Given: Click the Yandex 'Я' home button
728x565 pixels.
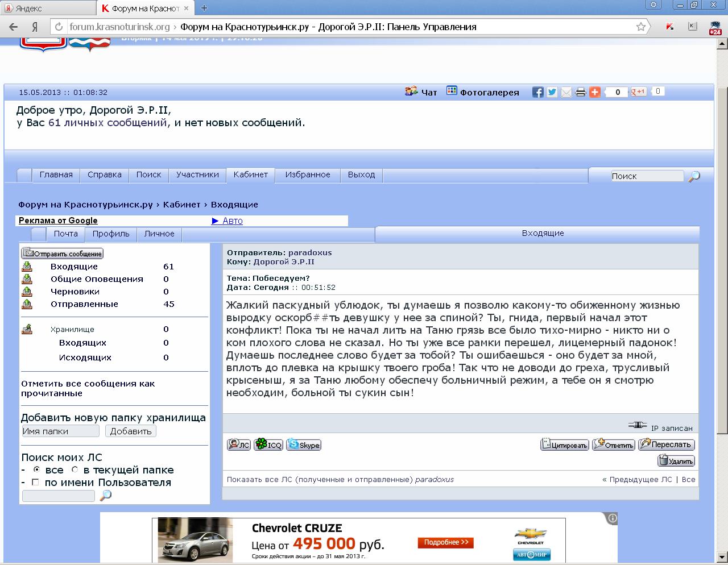Looking at the screenshot, I should 35,27.
